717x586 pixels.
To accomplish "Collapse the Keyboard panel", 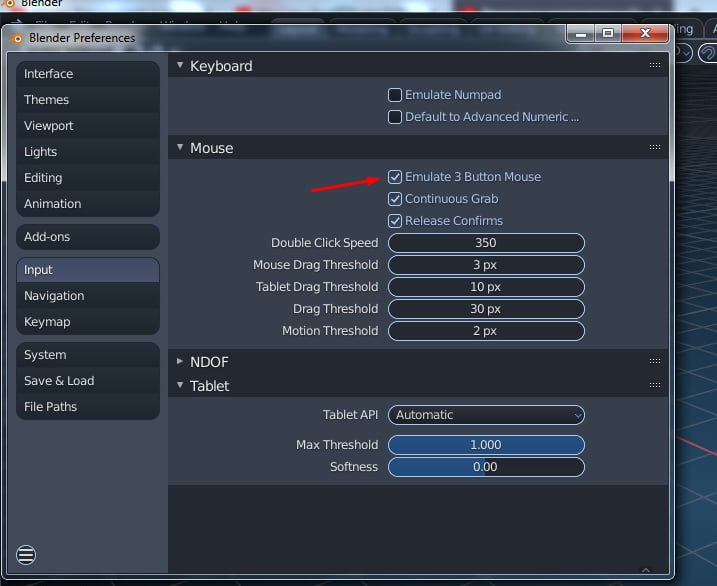I will 180,65.
